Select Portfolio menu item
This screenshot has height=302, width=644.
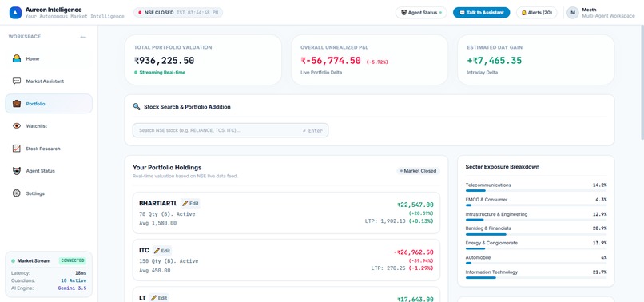click(49, 104)
